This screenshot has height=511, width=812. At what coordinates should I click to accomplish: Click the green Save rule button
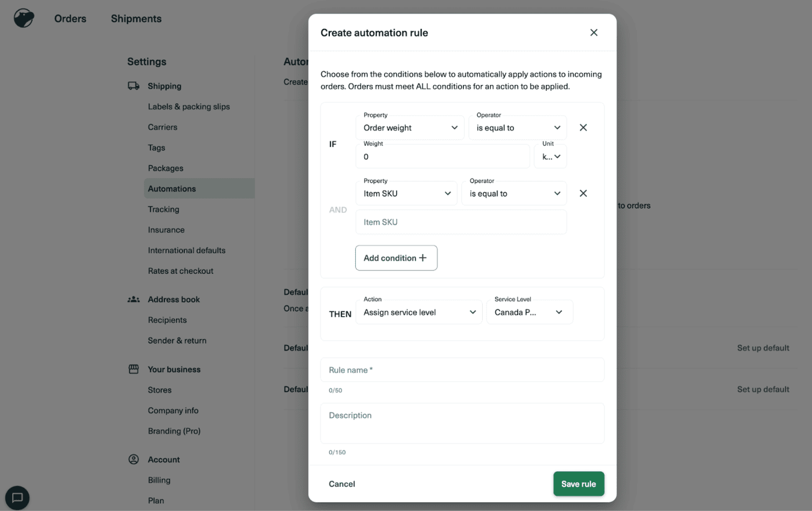[x=578, y=483]
